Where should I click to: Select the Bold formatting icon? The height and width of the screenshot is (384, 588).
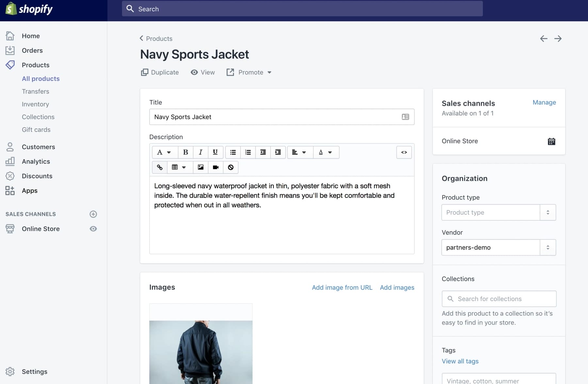(x=185, y=152)
